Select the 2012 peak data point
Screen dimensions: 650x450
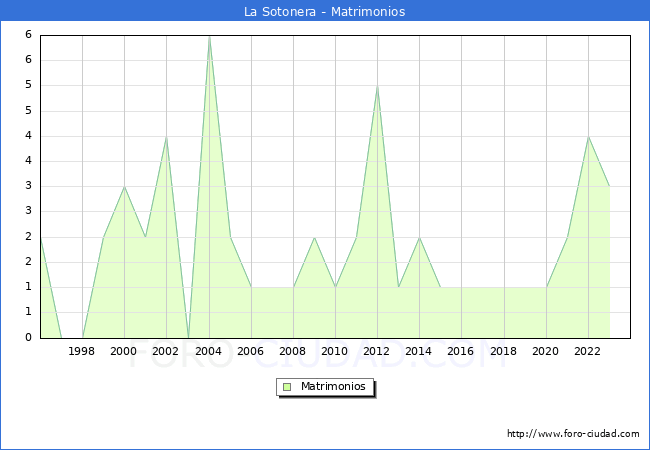[x=377, y=86]
